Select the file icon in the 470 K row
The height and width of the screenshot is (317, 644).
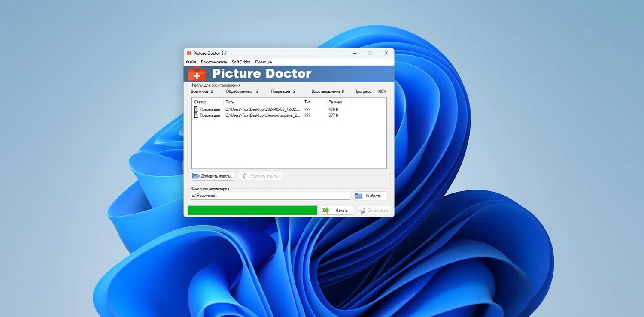pos(196,109)
